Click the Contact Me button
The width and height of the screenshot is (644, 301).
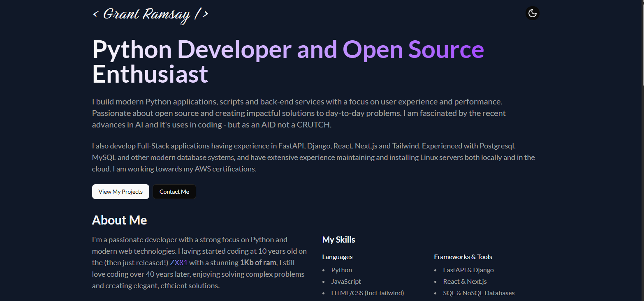pos(174,192)
